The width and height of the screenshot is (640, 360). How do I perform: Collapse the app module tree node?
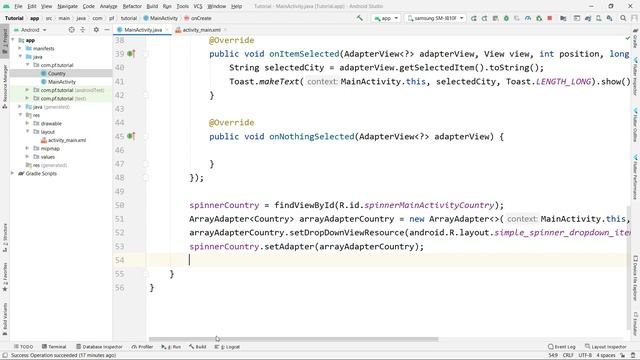click(x=13, y=40)
